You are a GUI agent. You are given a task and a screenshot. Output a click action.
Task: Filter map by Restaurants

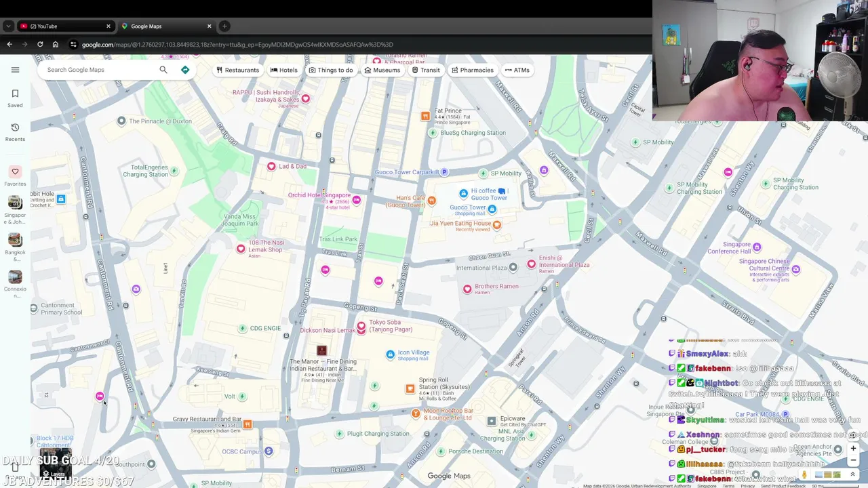tap(237, 70)
